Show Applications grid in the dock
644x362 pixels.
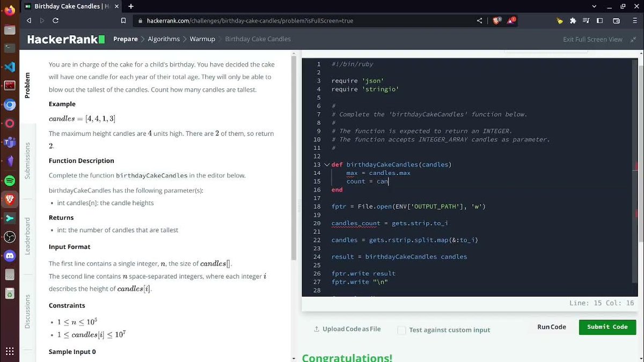(x=9, y=351)
